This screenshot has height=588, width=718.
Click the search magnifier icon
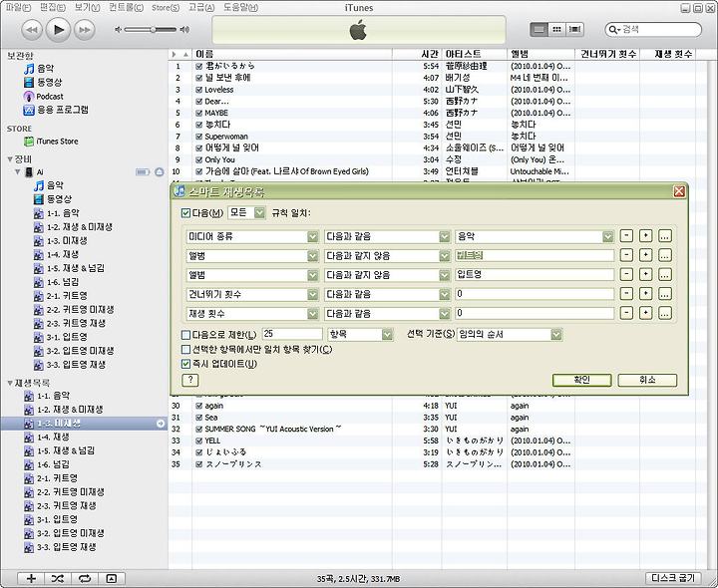pyautogui.click(x=613, y=30)
